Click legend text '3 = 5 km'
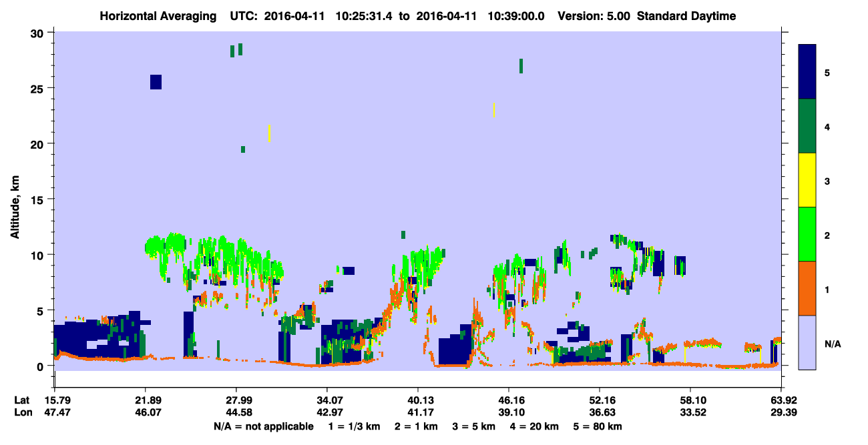This screenshot has height=445, width=868. click(x=473, y=426)
